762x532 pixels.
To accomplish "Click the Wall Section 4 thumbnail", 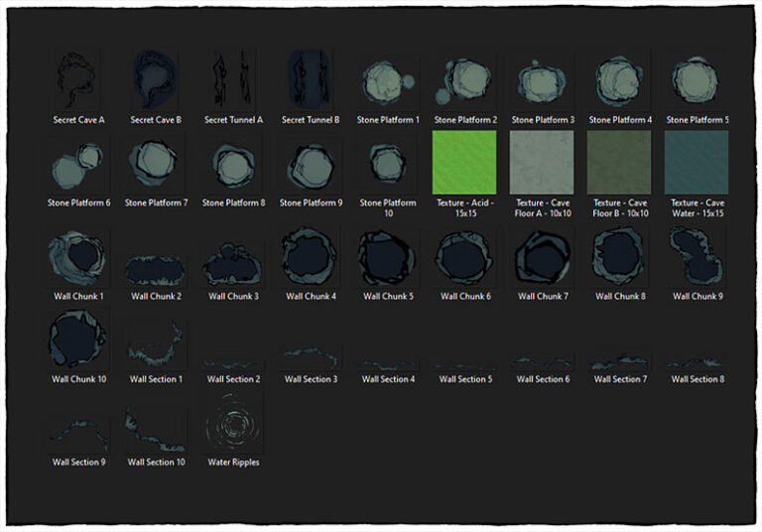I will point(388,363).
